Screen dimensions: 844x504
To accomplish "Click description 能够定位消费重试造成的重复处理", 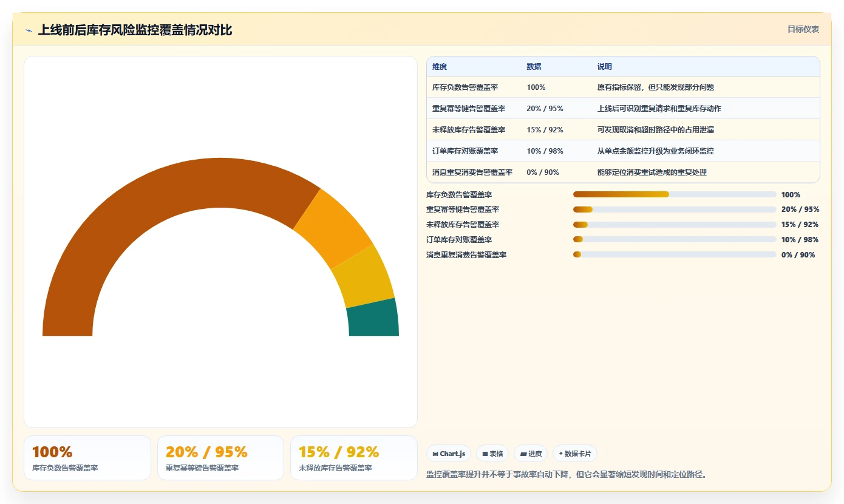I will [x=652, y=172].
